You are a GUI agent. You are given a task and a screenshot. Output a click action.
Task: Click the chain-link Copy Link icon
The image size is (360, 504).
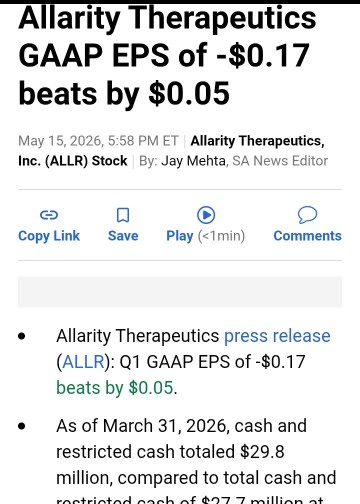49,215
